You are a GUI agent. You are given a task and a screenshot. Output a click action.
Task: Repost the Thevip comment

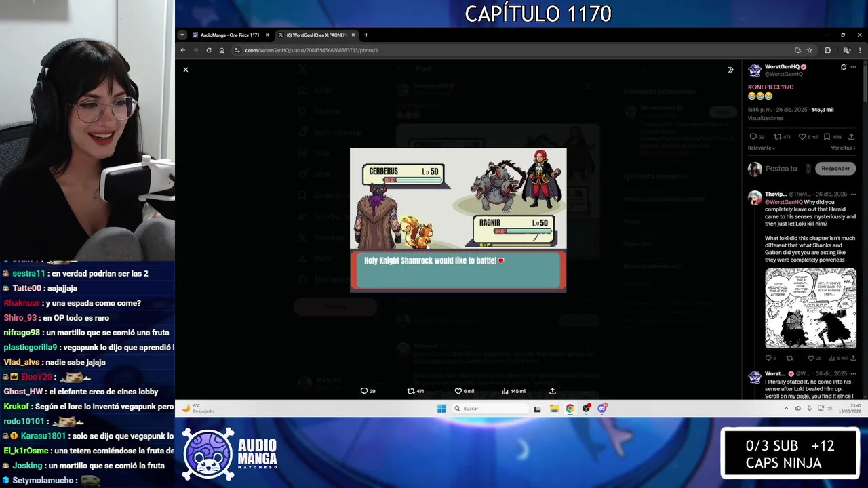pos(789,358)
